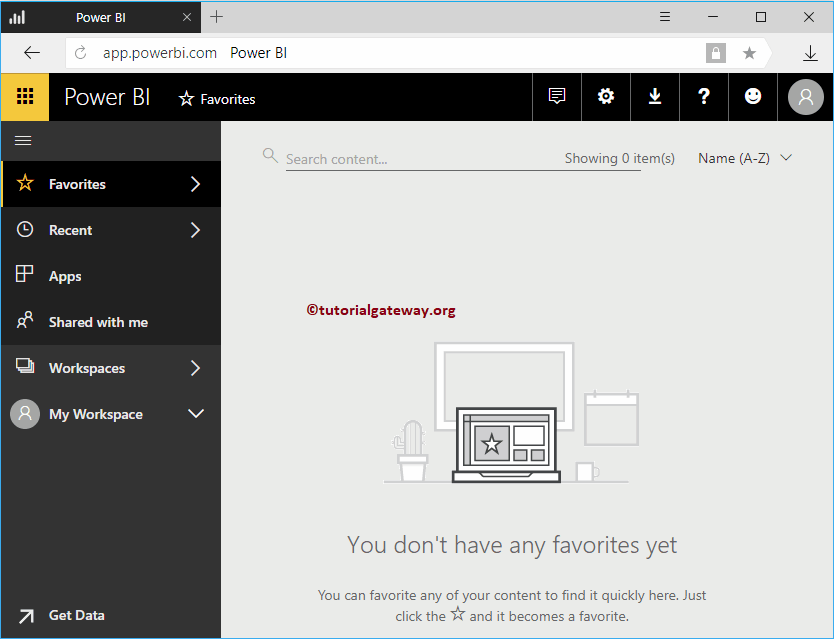This screenshot has width=834, height=639.
Task: Open the user profile avatar
Action: click(805, 97)
